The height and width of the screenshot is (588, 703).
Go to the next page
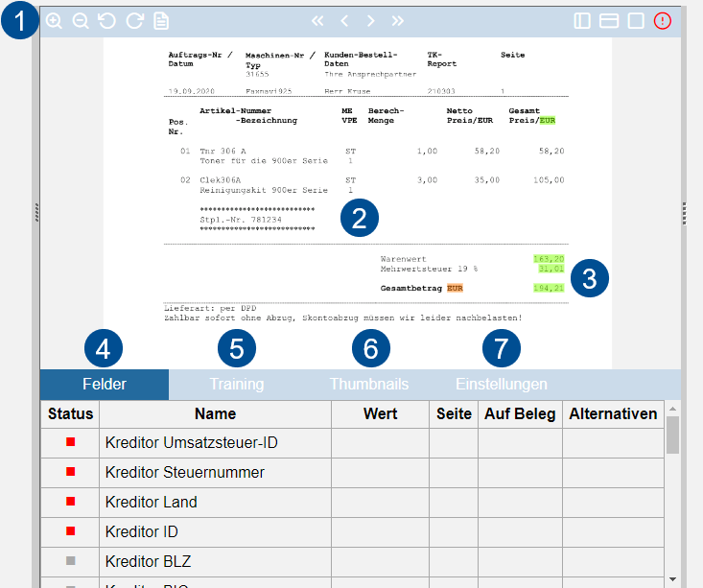click(x=370, y=21)
